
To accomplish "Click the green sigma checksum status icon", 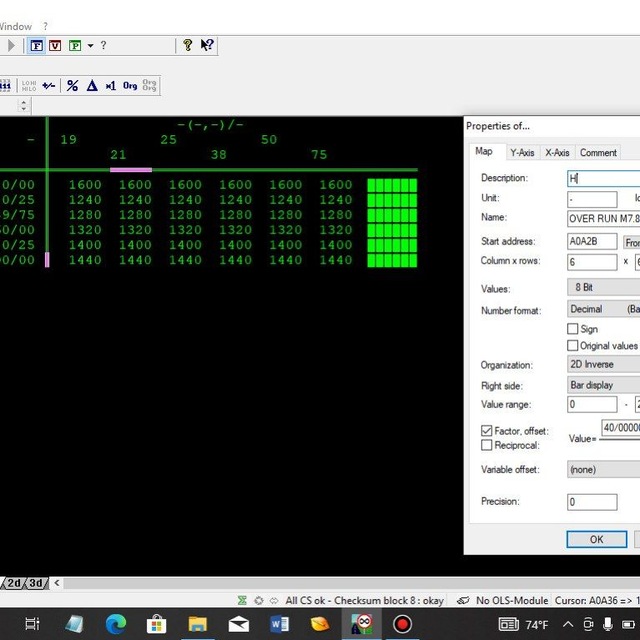I will click(x=242, y=600).
